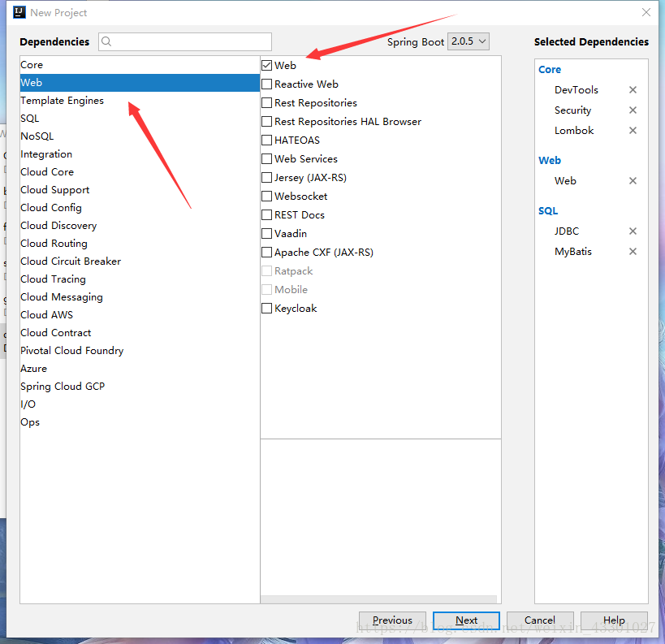Cancel the New Project wizard
The image size is (665, 644).
540,620
